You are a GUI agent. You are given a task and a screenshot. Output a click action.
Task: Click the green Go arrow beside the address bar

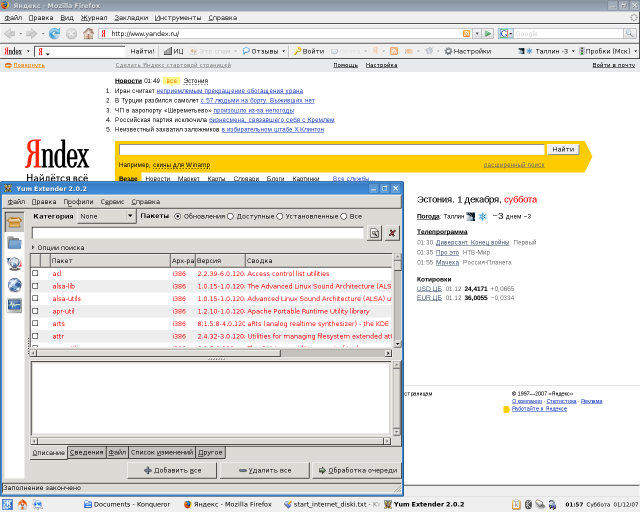488,33
